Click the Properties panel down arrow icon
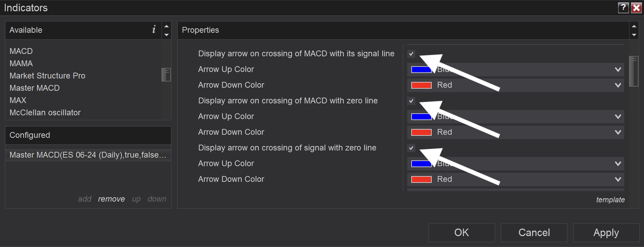The height and width of the screenshot is (247, 644). tap(634, 35)
